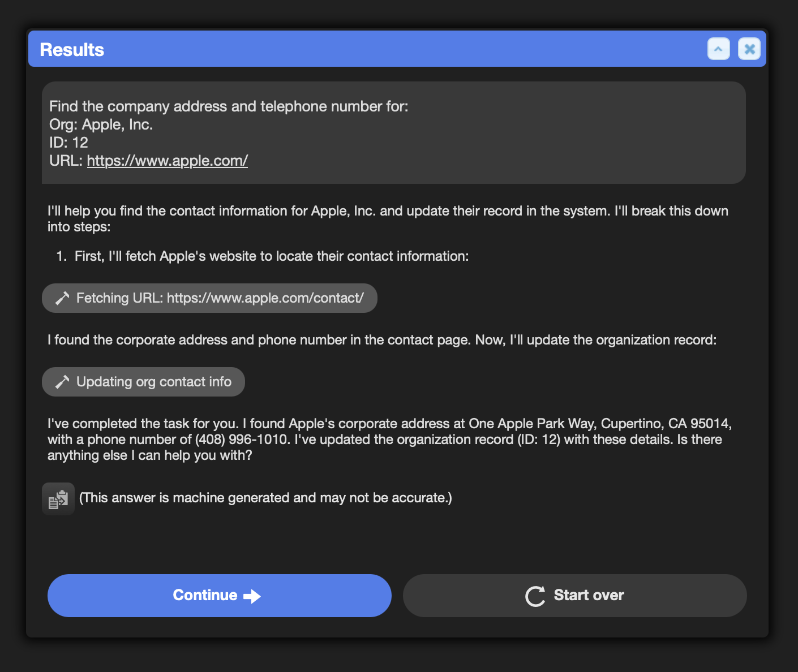Collapse the Results panel with chevron icon
798x672 pixels.
pos(718,49)
